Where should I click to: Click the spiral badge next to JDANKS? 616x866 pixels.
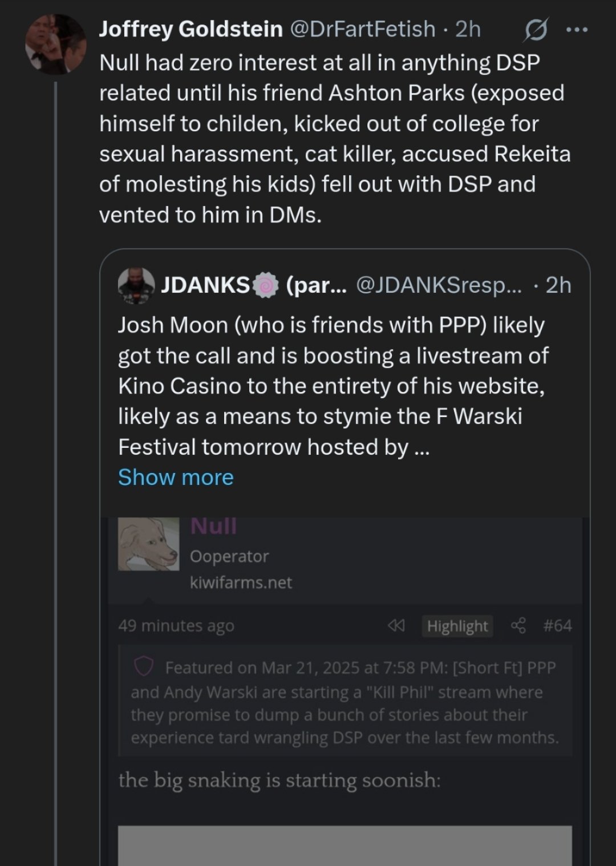[265, 285]
